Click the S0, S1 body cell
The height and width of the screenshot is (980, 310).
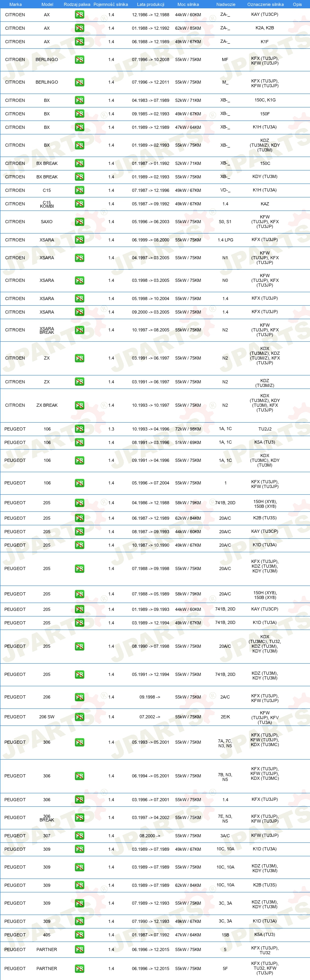(x=225, y=222)
